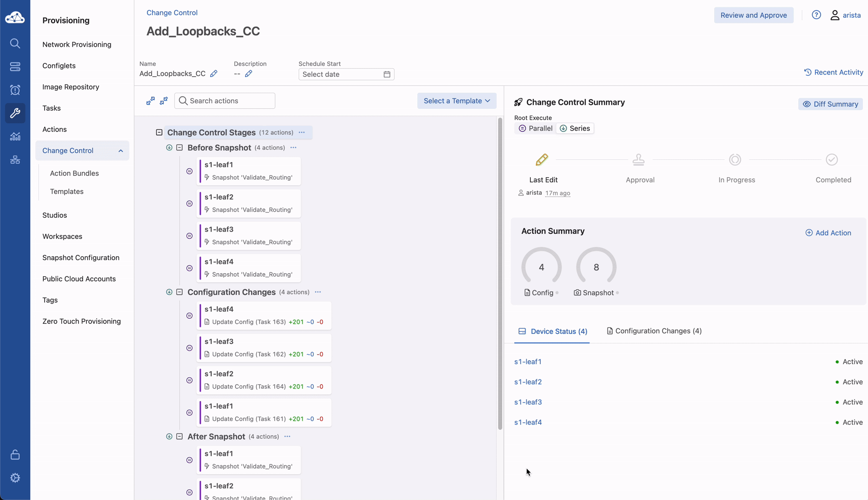Open the help question mark icon
The image size is (868, 500).
click(x=816, y=15)
